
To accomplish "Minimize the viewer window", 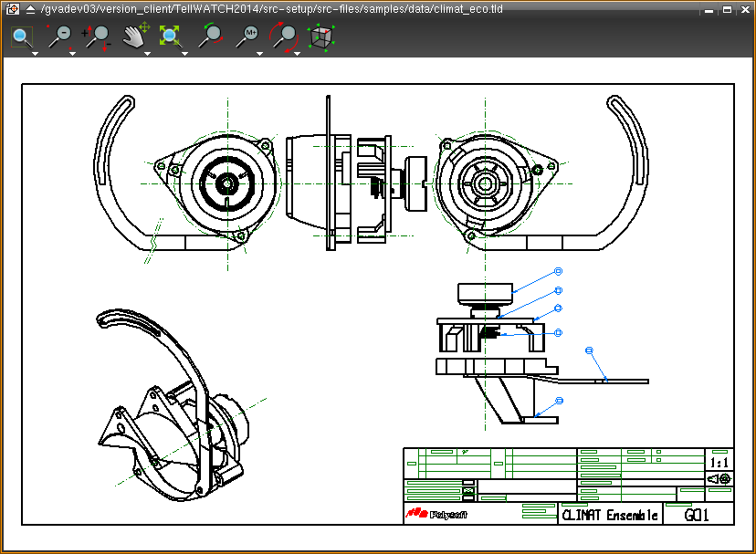I will tap(709, 11).
